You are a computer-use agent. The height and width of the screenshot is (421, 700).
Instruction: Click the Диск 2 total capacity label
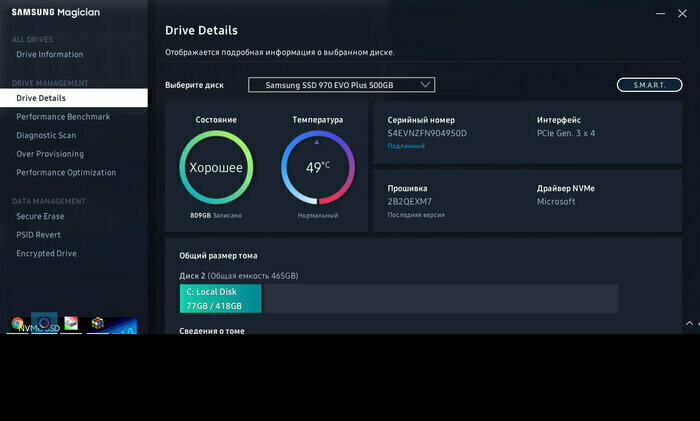click(239, 276)
